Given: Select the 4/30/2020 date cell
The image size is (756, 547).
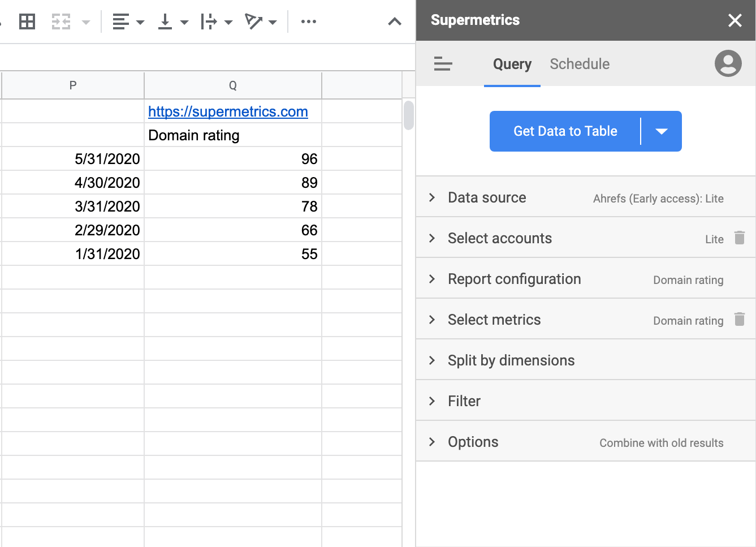Looking at the screenshot, I should (x=73, y=183).
